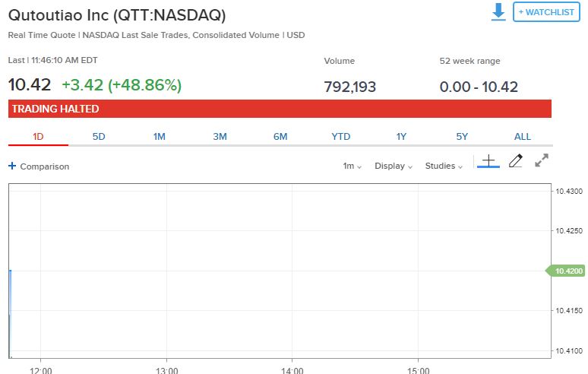
Task: Enable the crosshair tool
Action: click(488, 161)
